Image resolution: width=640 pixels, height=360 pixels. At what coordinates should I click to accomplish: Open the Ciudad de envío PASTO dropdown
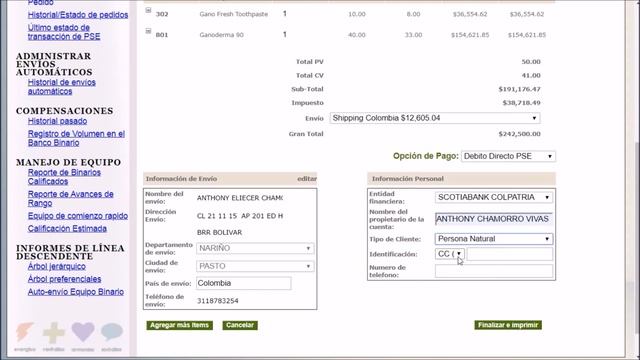[255, 266]
